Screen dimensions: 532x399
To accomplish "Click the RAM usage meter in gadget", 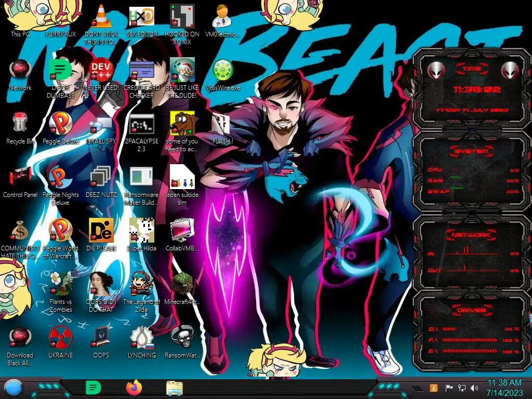I will pos(474,181).
